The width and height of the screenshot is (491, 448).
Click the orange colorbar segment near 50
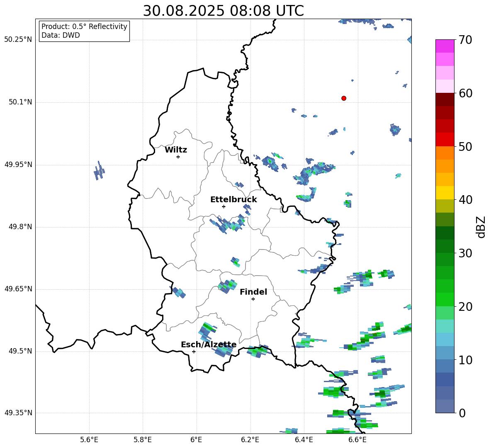coord(445,153)
